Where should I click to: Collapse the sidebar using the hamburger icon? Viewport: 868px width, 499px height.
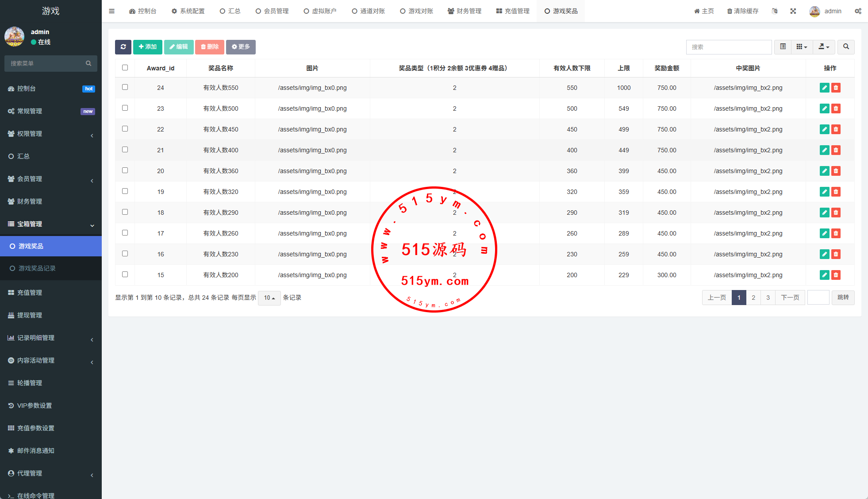pos(111,11)
